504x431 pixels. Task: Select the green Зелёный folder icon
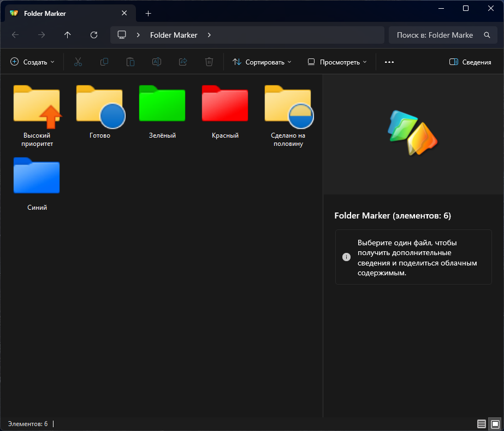162,103
